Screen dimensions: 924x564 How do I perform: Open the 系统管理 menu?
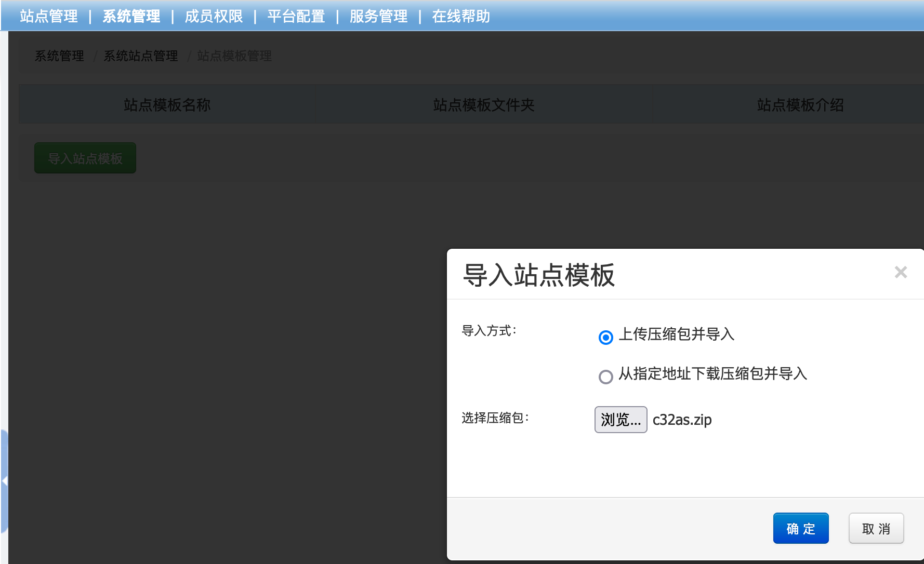click(131, 17)
